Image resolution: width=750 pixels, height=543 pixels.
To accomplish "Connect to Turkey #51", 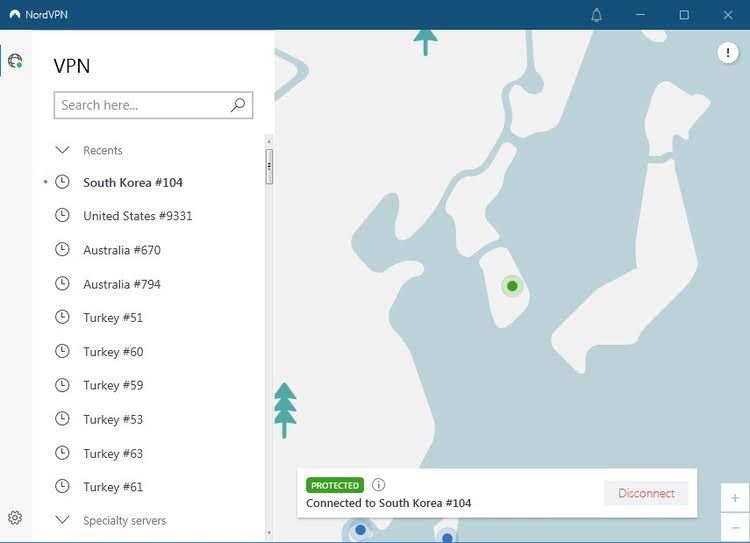I will [113, 318].
